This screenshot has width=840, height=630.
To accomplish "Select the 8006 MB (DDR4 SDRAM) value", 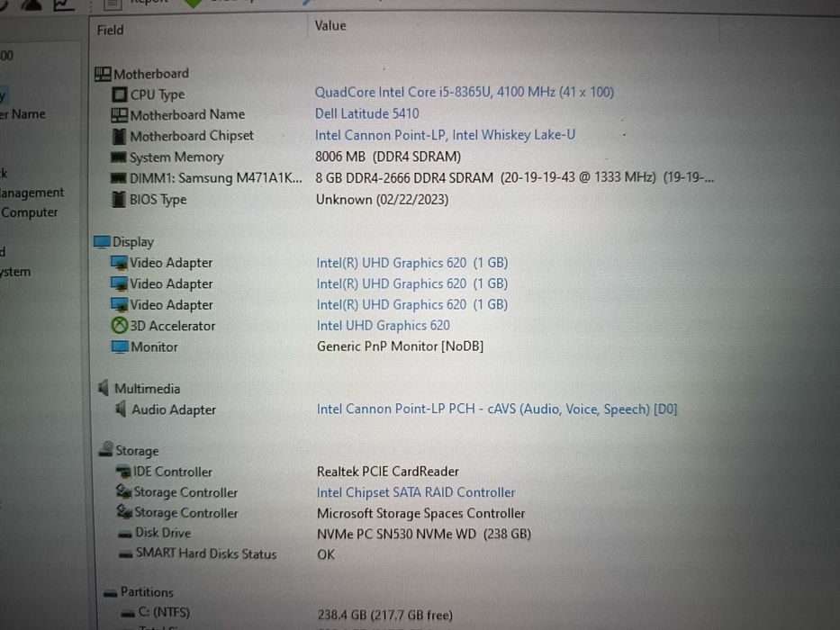I will pyautogui.click(x=388, y=157).
